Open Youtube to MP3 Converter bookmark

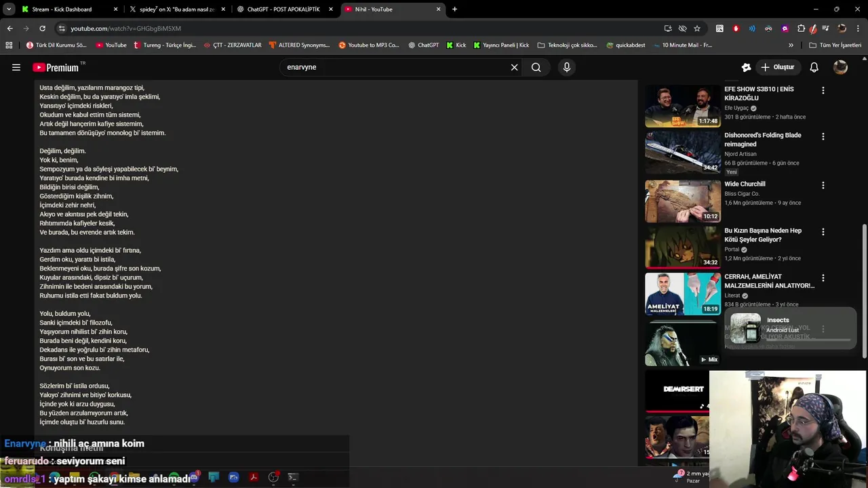[x=369, y=45]
